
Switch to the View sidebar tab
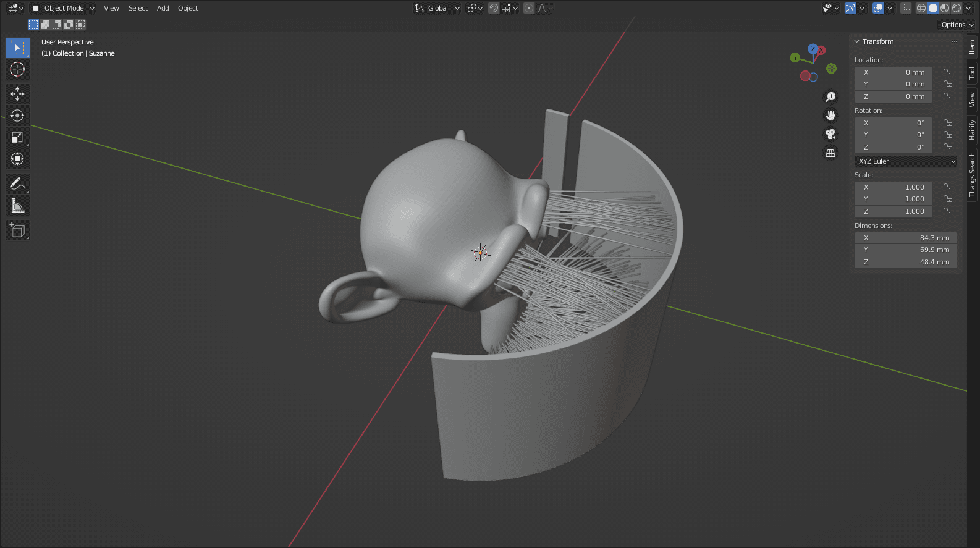(973, 99)
